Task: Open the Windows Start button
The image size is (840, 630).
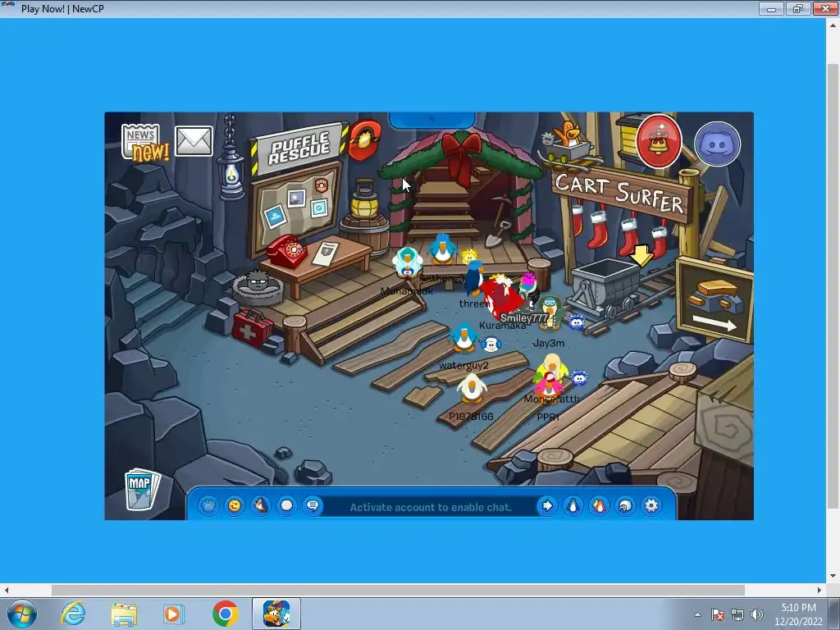Action: [22, 614]
